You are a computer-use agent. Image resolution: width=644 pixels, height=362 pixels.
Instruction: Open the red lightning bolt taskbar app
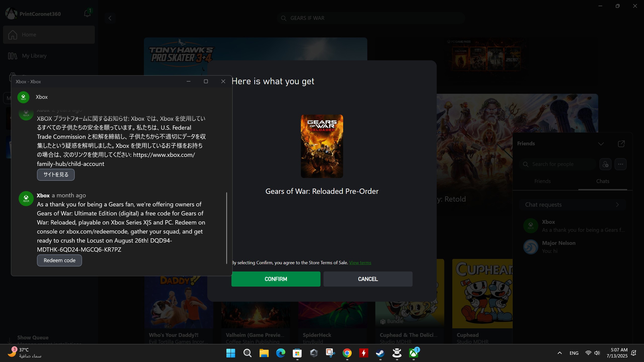click(364, 353)
